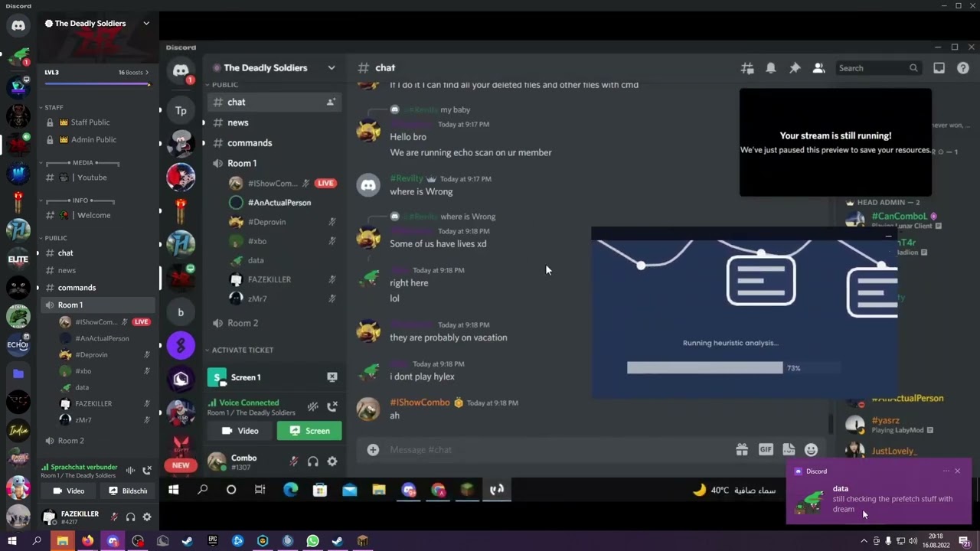Unmute Combo's microphone
The image size is (980, 551).
pyautogui.click(x=293, y=461)
